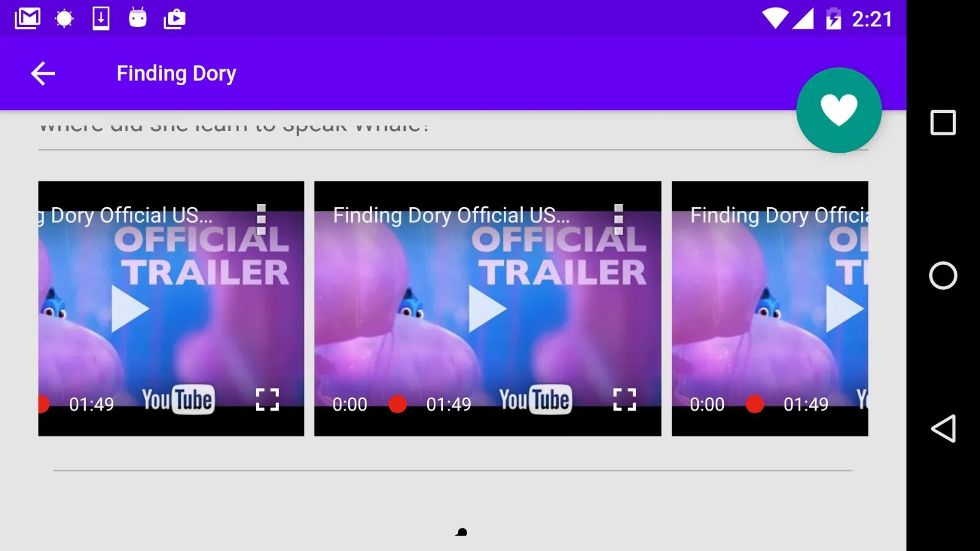Tap the middle trailer's "Finding Dory Official US..." title

[452, 216]
